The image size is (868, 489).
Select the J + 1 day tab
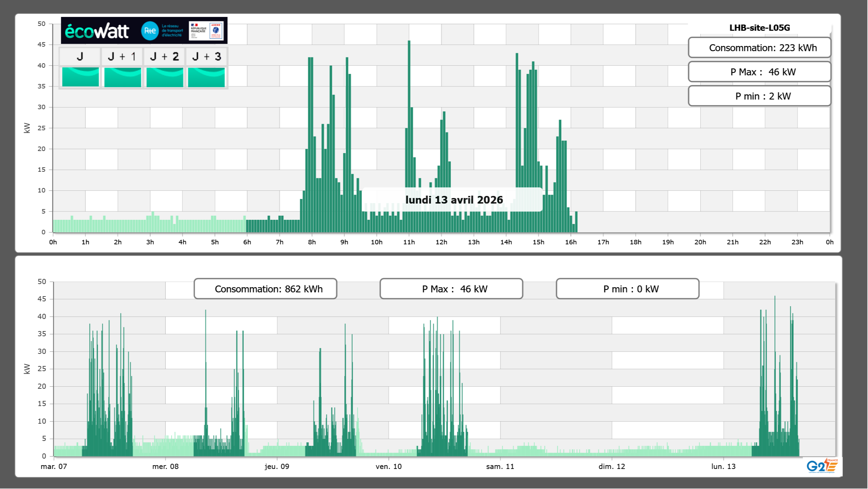tap(122, 56)
